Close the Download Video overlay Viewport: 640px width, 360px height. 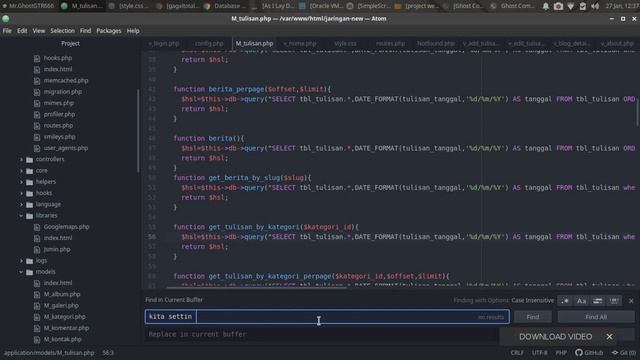click(609, 337)
